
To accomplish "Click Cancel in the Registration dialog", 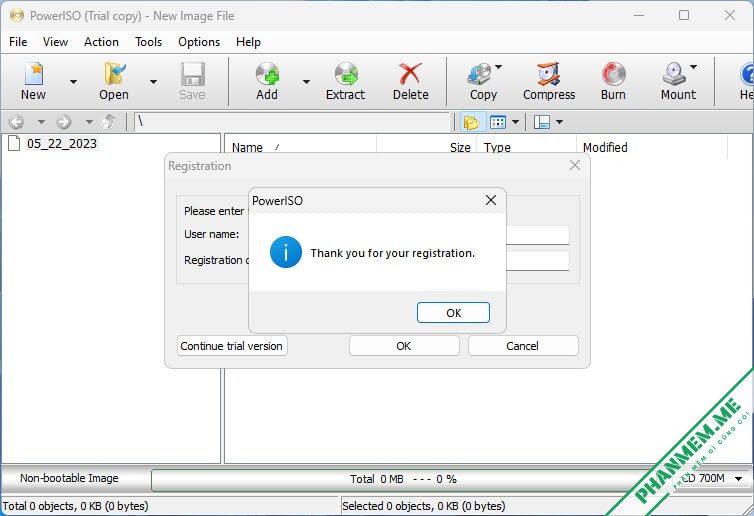I will pos(523,346).
